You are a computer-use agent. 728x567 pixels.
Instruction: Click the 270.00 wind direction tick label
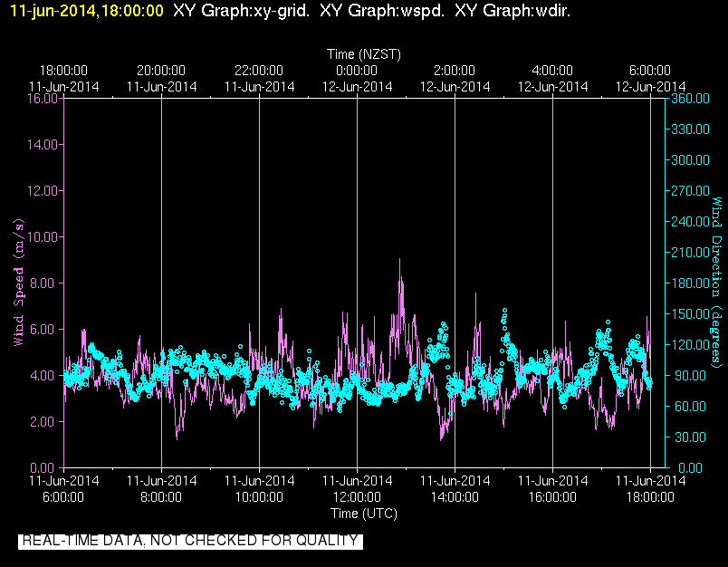pyautogui.click(x=690, y=190)
